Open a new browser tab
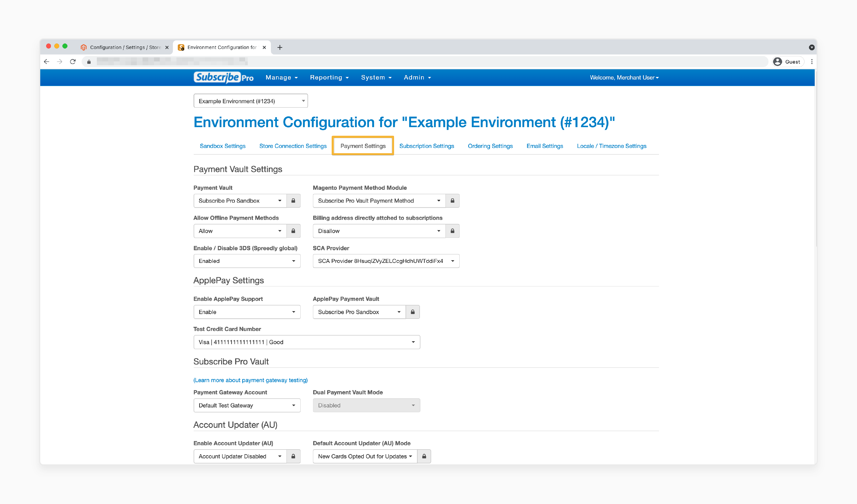The height and width of the screenshot is (504, 857). click(x=280, y=47)
